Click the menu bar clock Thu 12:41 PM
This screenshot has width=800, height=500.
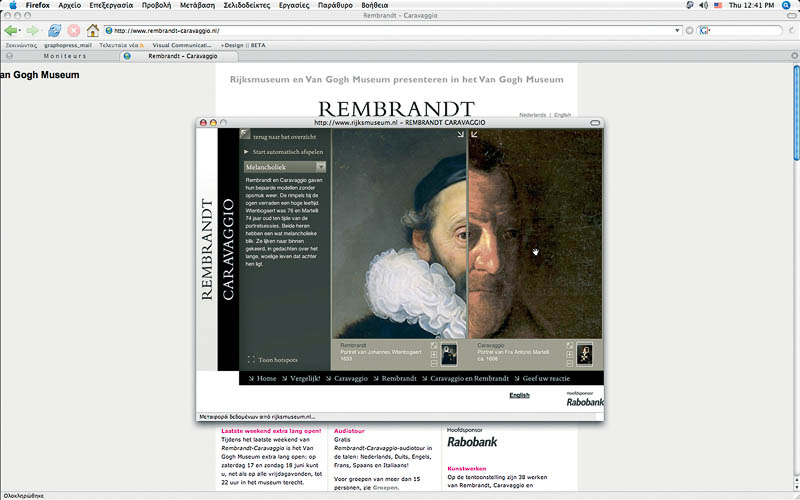(x=752, y=5)
